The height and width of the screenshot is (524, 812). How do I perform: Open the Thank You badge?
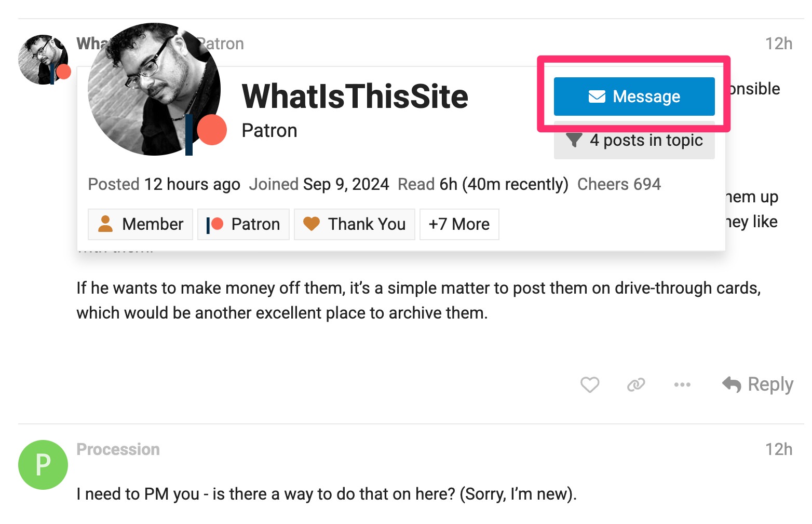click(354, 224)
